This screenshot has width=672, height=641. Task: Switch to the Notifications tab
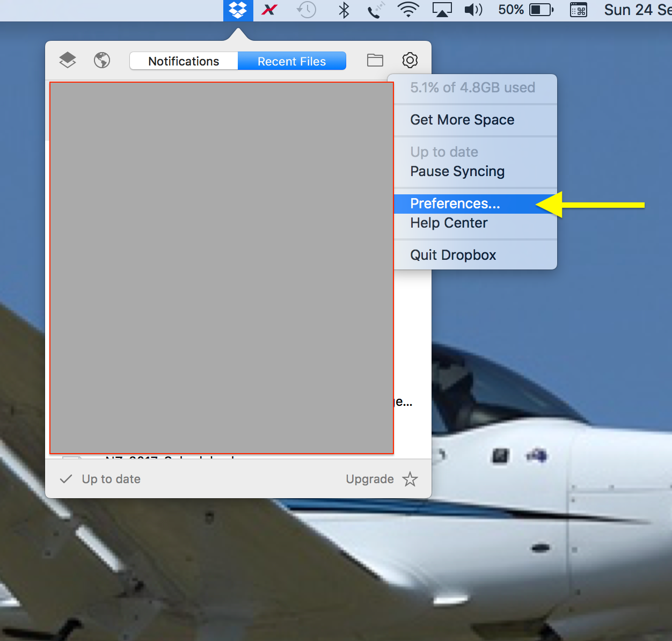(184, 61)
